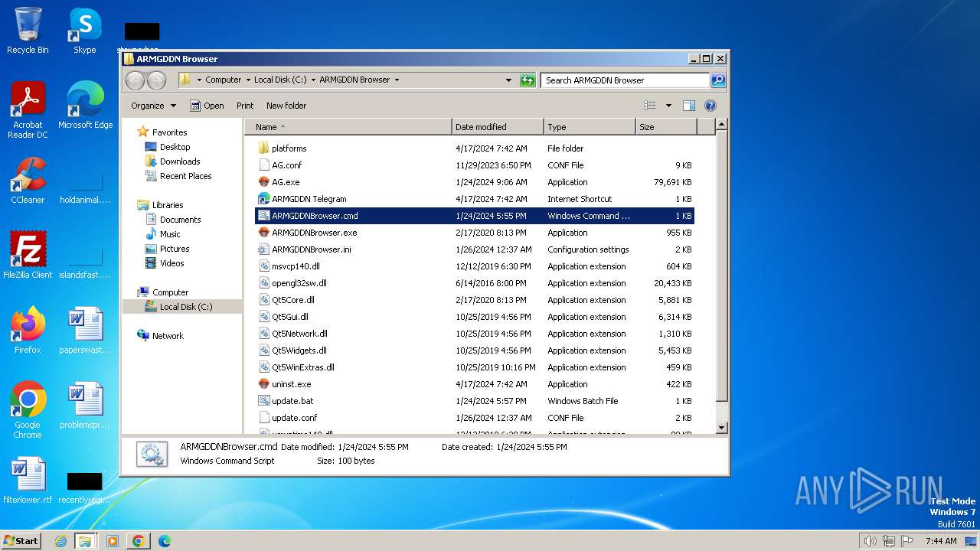Sort by the Size column header
The height and width of the screenshot is (551, 980).
666,127
